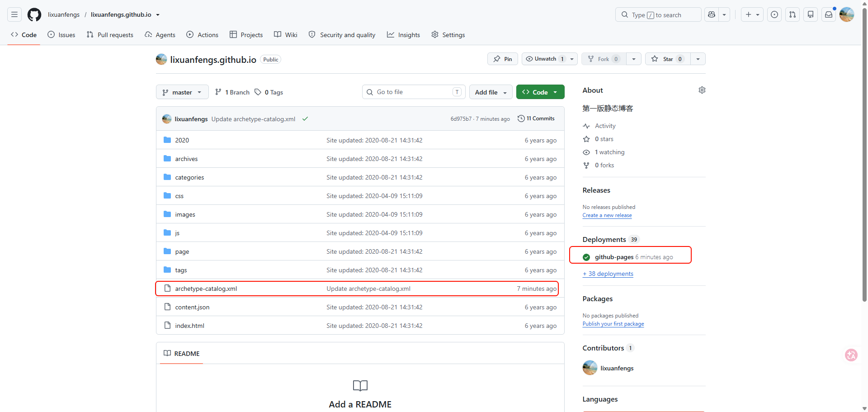Screen dimensions: 868x412
Task: Click the lixuanfengs contributor avatar
Action: point(590,368)
